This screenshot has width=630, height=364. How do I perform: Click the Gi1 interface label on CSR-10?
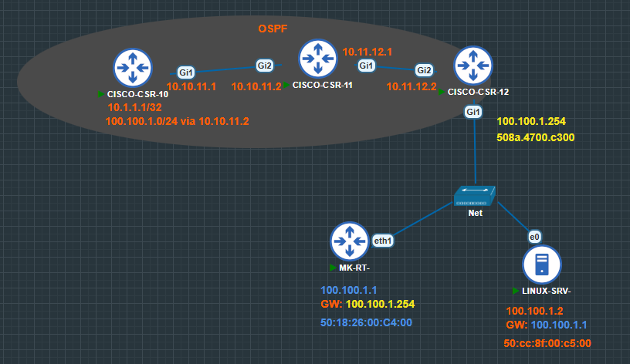[186, 72]
